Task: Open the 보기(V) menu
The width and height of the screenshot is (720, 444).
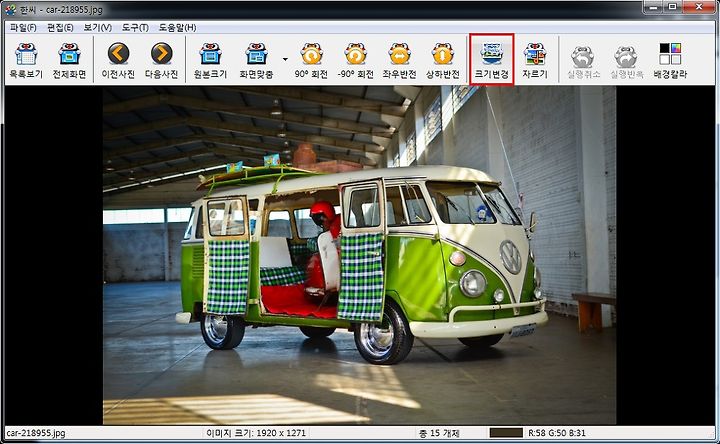Action: pyautogui.click(x=98, y=28)
